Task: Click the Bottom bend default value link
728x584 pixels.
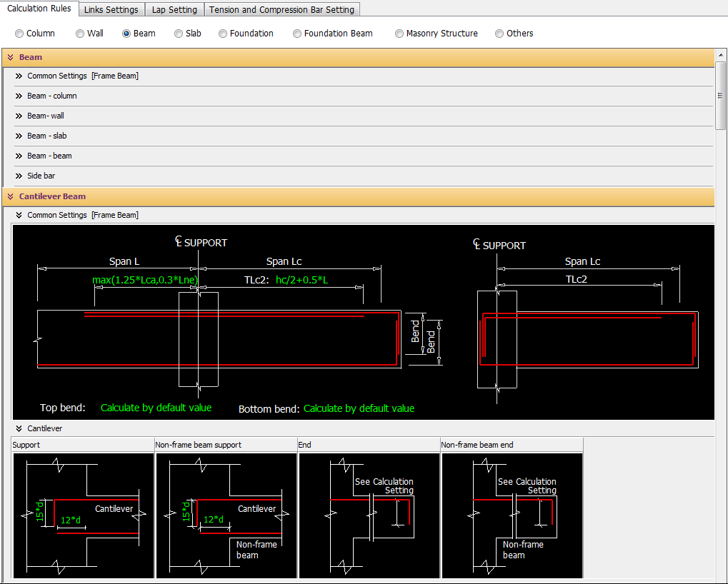Action: tap(359, 408)
